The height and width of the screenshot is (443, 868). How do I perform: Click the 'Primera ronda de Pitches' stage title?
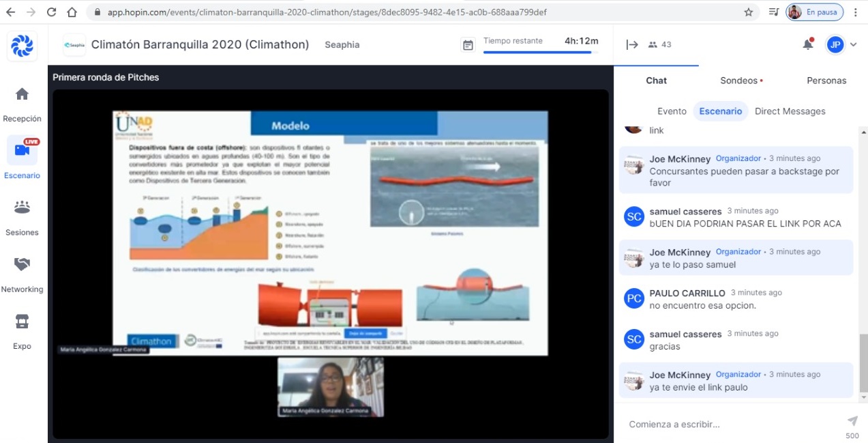click(x=106, y=77)
